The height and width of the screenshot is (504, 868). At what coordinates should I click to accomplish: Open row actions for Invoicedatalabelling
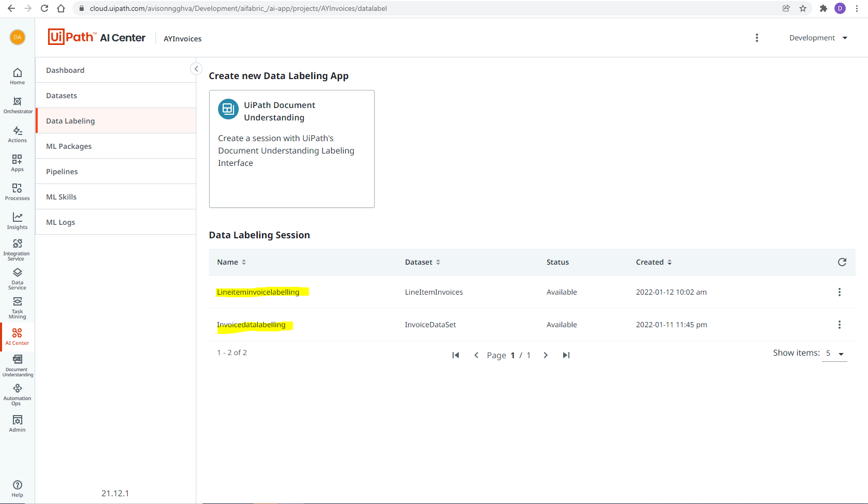click(840, 325)
